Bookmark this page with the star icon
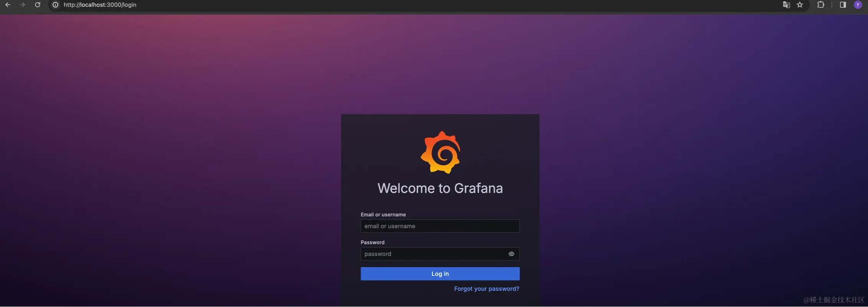The image size is (868, 307). 800,5
